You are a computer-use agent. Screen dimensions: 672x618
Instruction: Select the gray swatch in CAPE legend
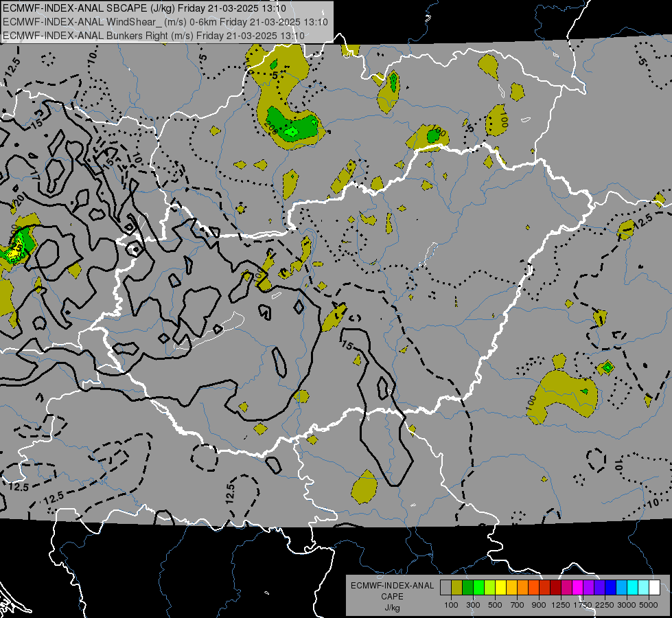tap(445, 588)
